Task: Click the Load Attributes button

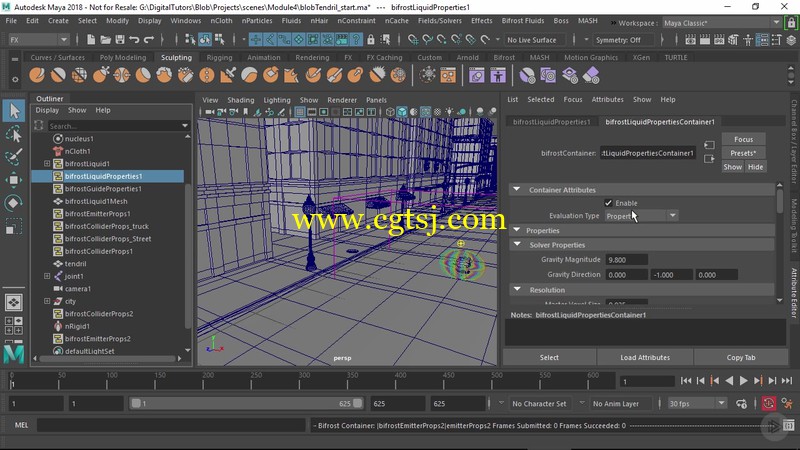Action: point(645,358)
